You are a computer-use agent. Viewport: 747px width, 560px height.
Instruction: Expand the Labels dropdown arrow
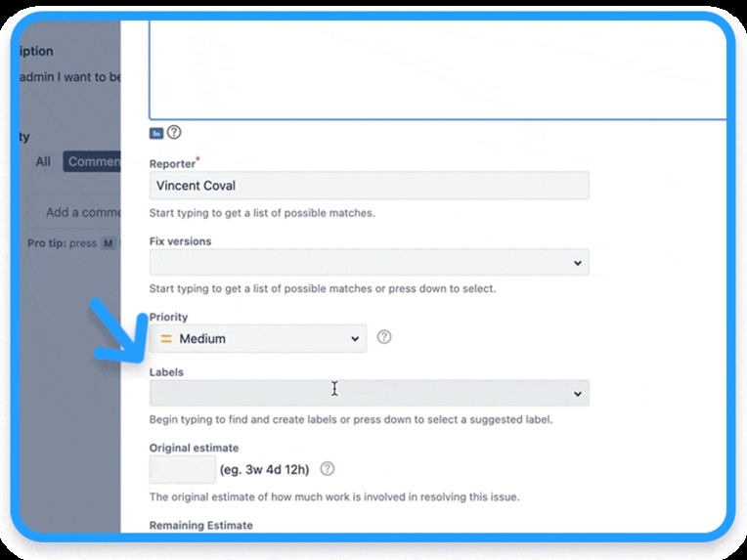pos(578,394)
